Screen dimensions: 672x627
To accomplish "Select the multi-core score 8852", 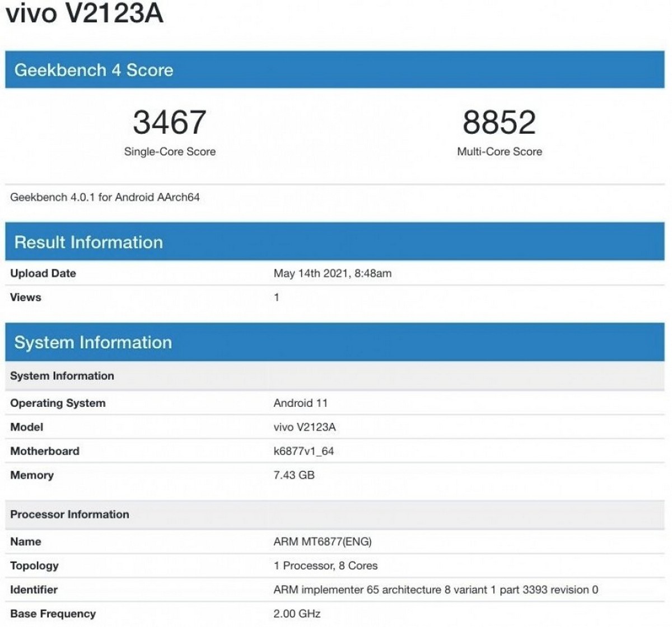I will (x=499, y=122).
